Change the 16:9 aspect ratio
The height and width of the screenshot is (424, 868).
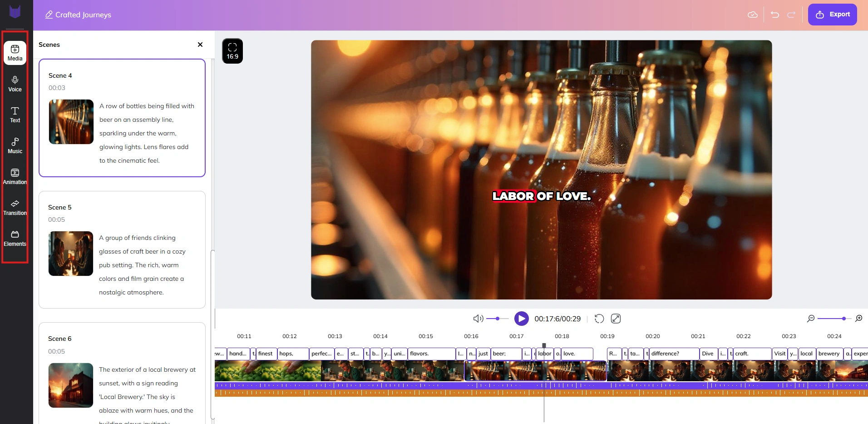232,51
